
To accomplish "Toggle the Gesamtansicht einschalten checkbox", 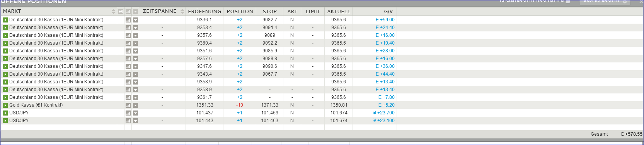I will point(568,1).
